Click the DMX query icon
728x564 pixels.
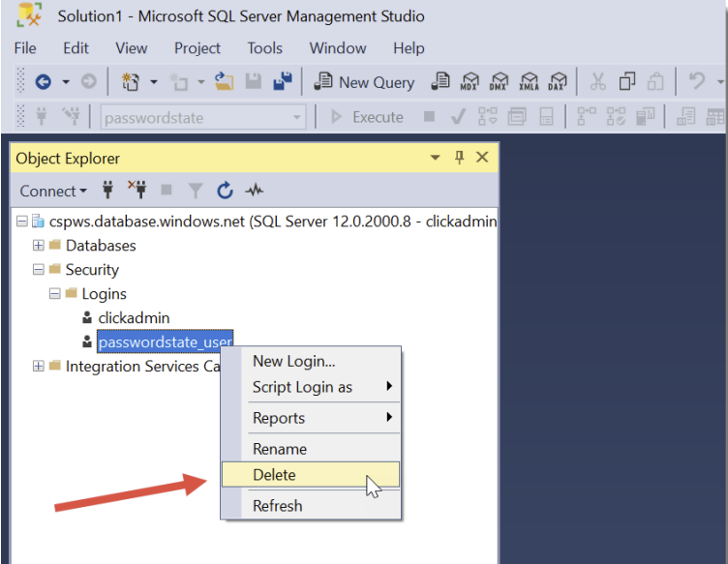[500, 81]
